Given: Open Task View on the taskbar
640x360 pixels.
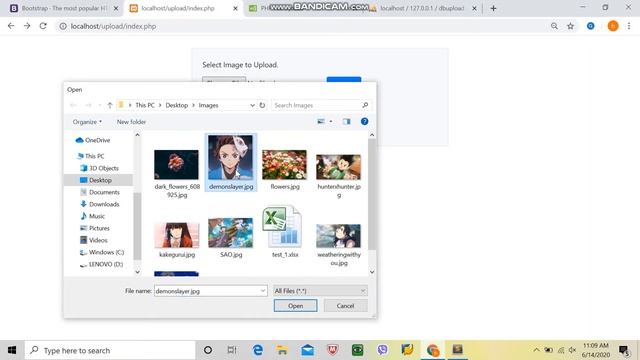Looking at the screenshot, I should coord(232,350).
